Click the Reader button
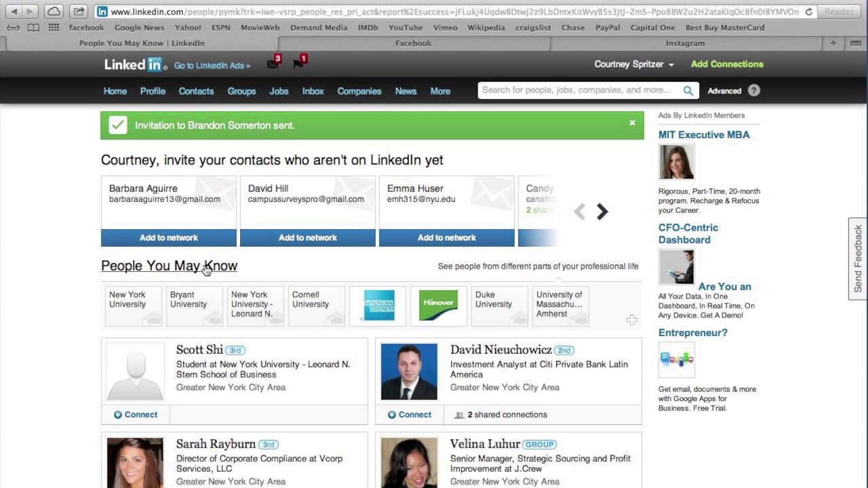Image resolution: width=868 pixels, height=488 pixels. 839,12
